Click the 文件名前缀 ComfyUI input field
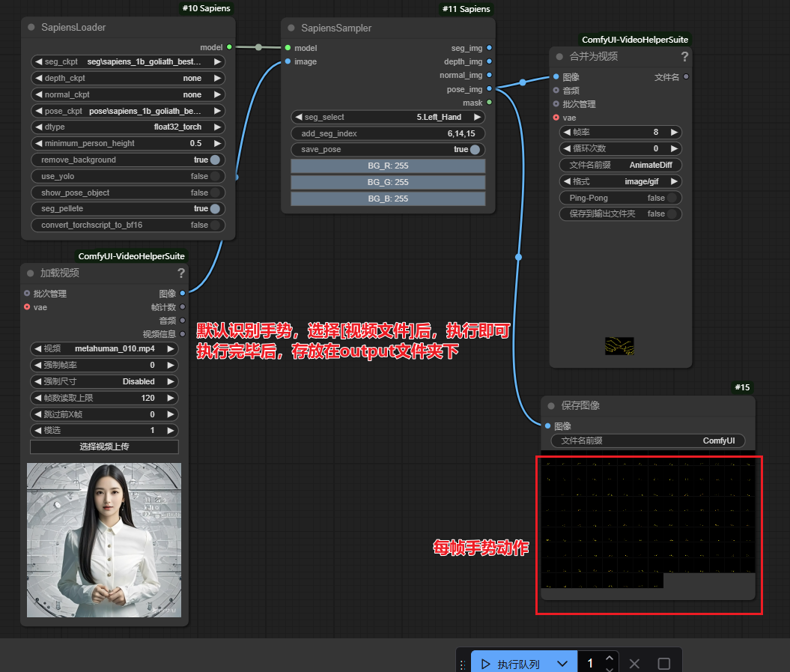The width and height of the screenshot is (790, 672). [648, 441]
